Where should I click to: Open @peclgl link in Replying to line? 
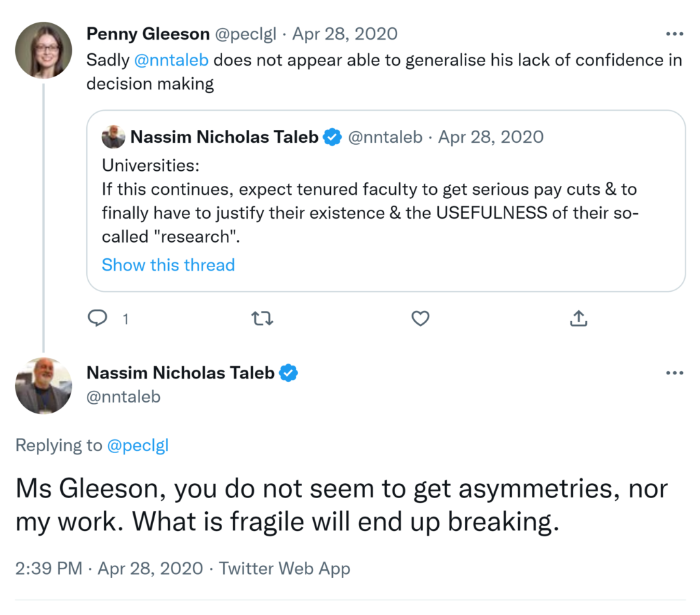[137, 446]
